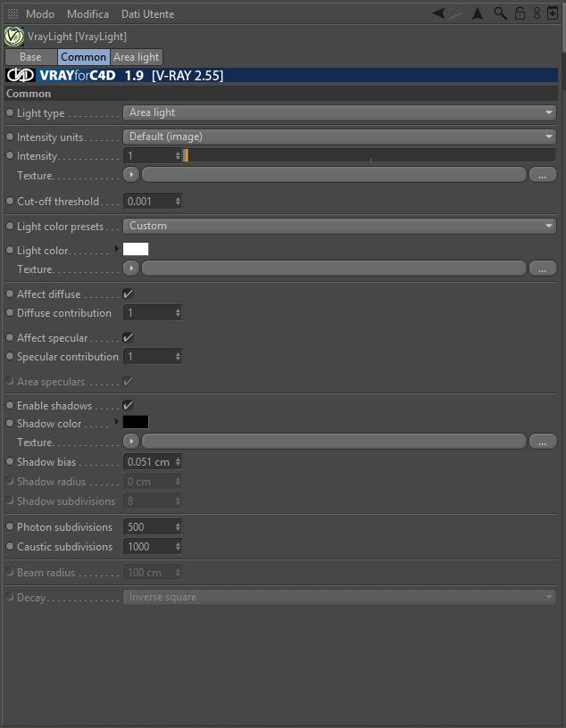This screenshot has height=728, width=566.
Task: Click animation dot beside Cut-off threshold
Action: point(10,201)
